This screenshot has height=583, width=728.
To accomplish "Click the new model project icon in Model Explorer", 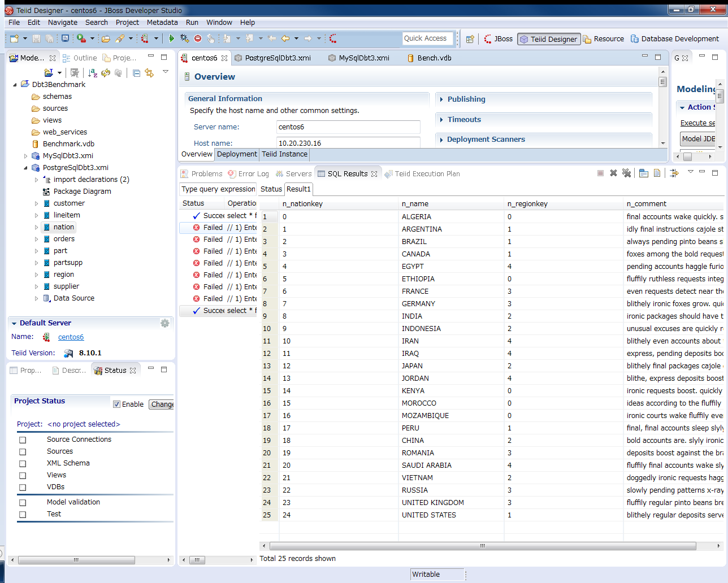I will pos(49,73).
